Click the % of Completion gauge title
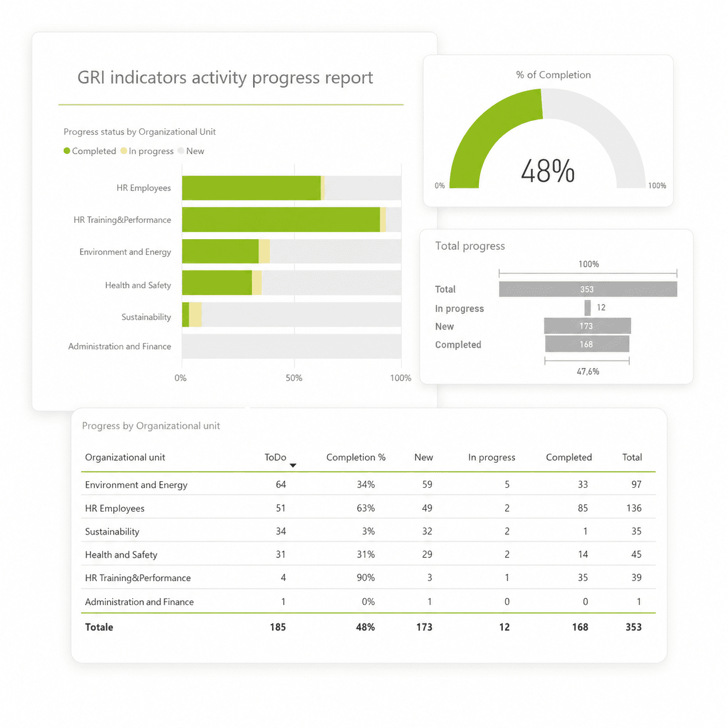The height and width of the screenshot is (728, 728). tap(553, 75)
